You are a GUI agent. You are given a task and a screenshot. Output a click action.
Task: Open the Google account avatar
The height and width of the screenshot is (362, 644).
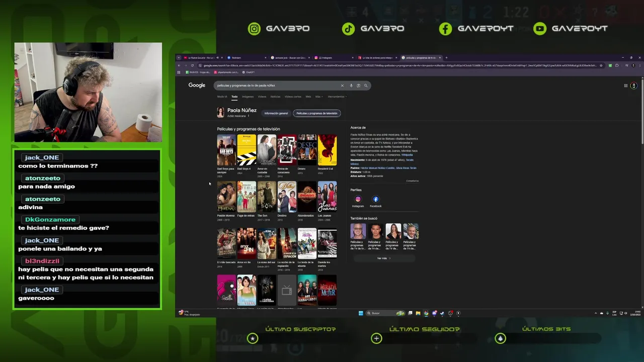(633, 85)
